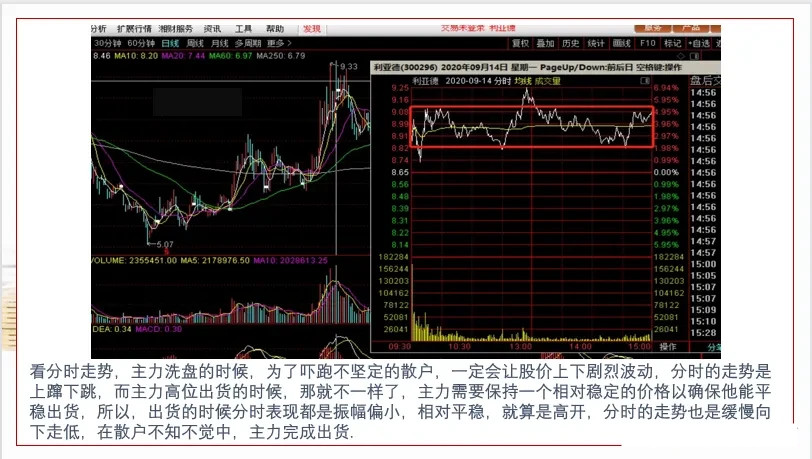Viewport: 812px width, 459px height.
Task: Click the diamond icon above the popup title
Action: [x=681, y=55]
